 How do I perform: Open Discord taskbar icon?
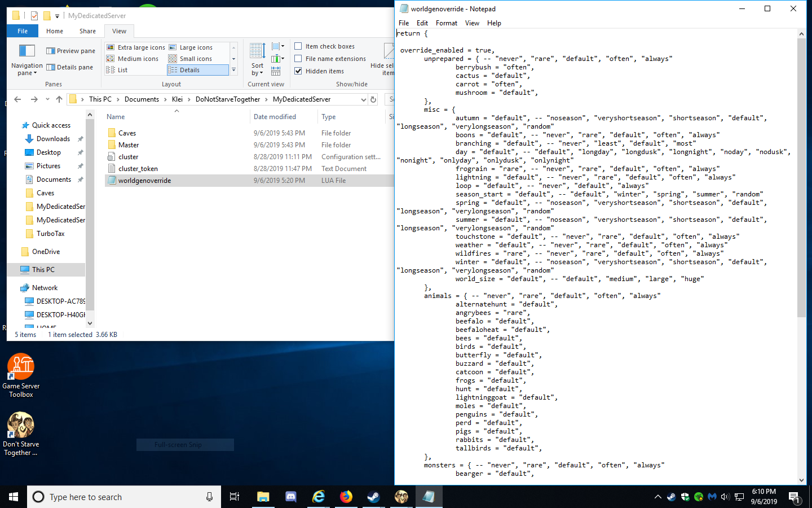click(291, 497)
